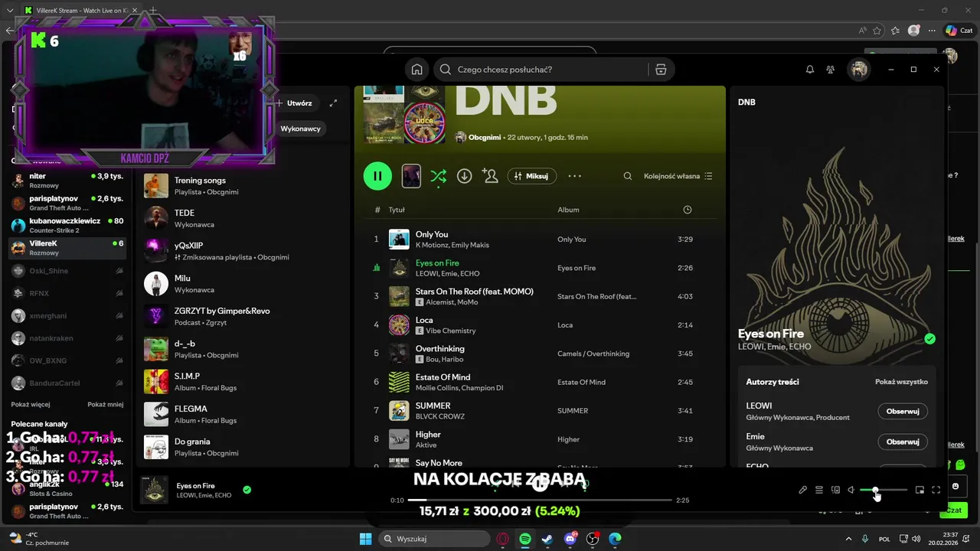Screen dimensions: 980x551
Task: Open Opera browser from the taskbar
Action: (x=503, y=539)
